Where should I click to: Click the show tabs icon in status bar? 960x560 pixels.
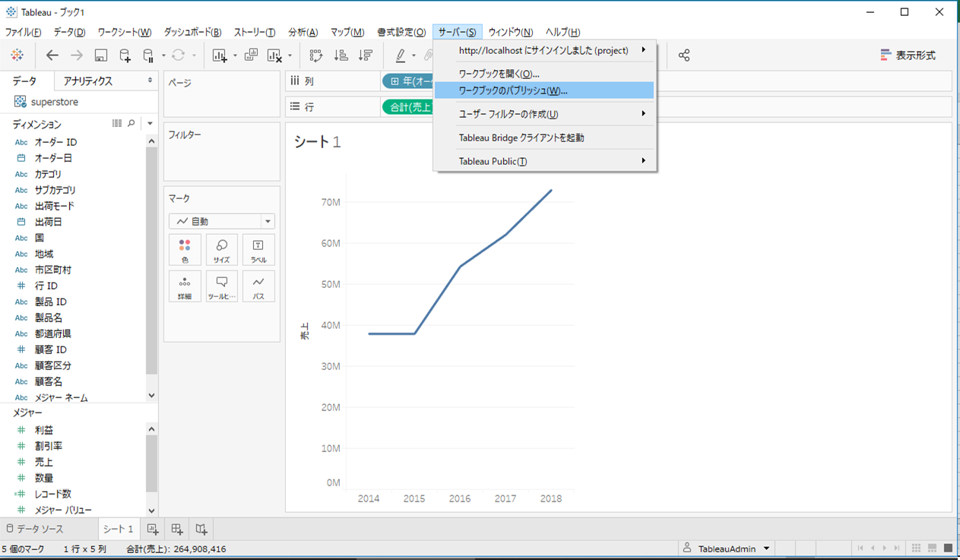pyautogui.click(x=947, y=548)
